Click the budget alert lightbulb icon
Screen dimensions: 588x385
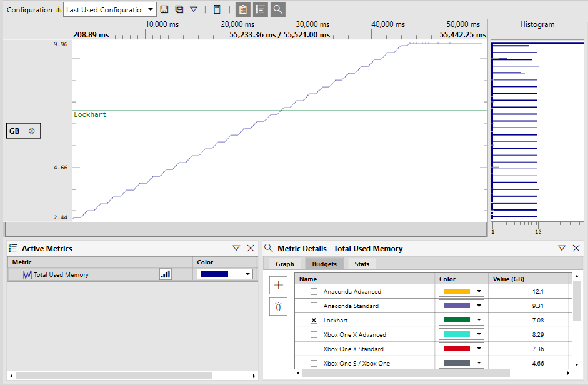pos(278,307)
